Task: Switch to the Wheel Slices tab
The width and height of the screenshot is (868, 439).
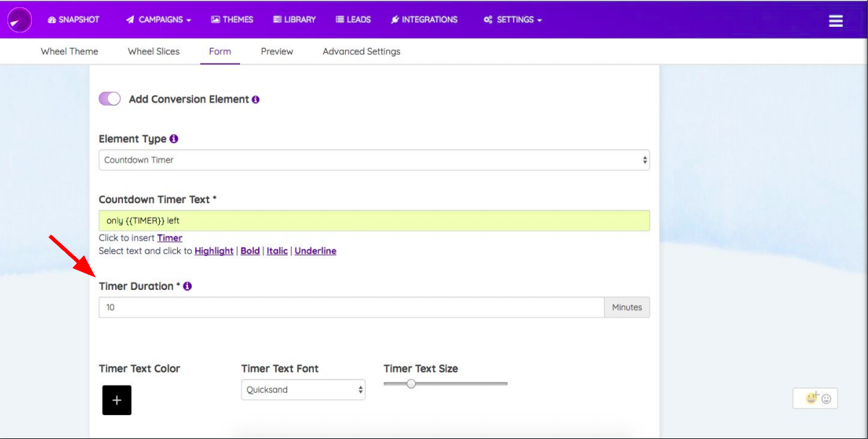Action: (x=153, y=51)
